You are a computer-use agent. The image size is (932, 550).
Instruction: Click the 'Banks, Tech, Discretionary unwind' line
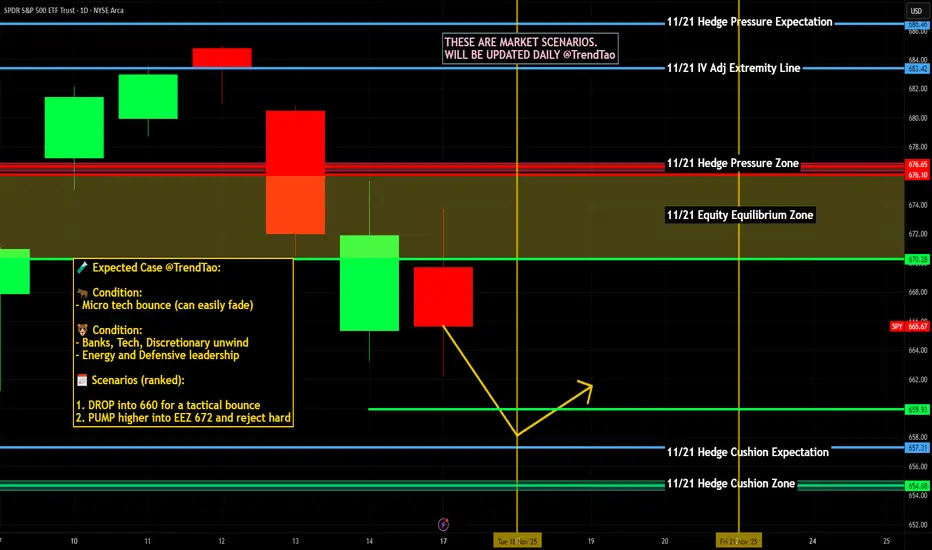point(165,342)
